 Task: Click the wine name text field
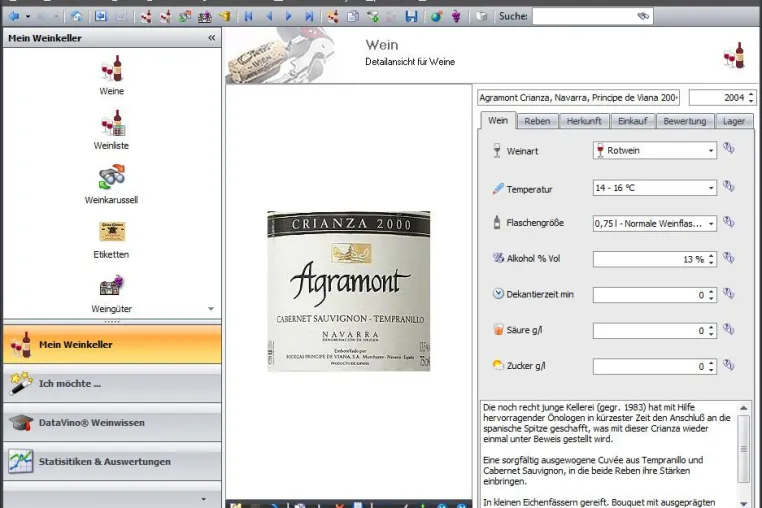[578, 98]
